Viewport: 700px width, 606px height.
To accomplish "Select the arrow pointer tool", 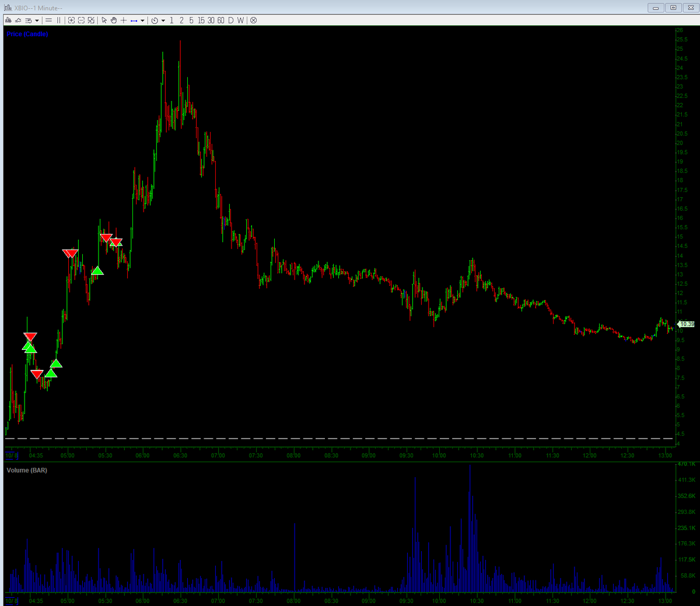I will click(x=103, y=20).
